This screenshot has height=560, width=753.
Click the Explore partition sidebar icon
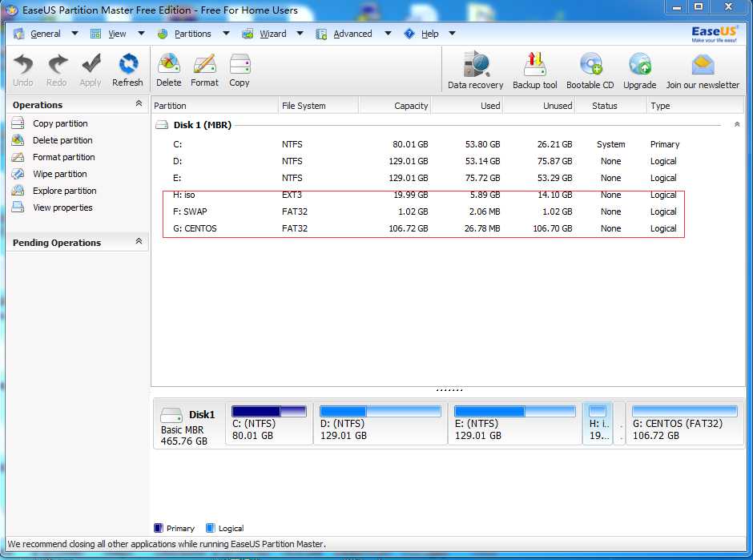(x=18, y=190)
